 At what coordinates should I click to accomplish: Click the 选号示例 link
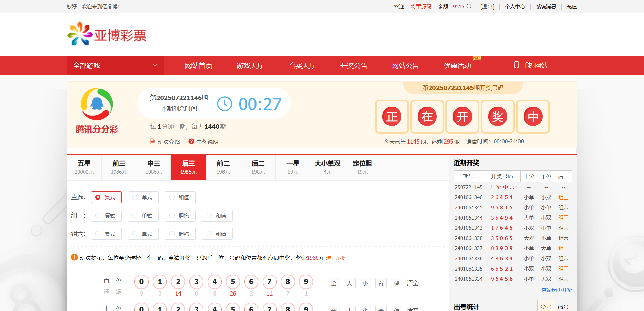pyautogui.click(x=336, y=258)
